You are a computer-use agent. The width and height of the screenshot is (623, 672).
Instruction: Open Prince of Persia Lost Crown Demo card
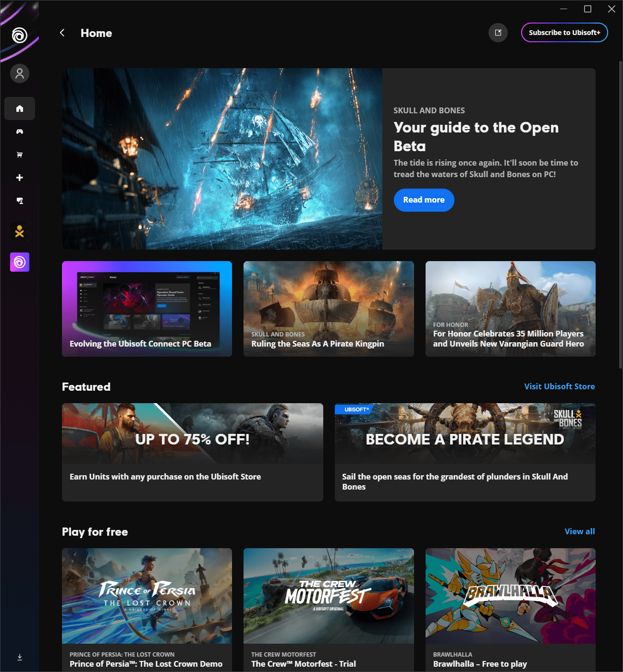[147, 610]
